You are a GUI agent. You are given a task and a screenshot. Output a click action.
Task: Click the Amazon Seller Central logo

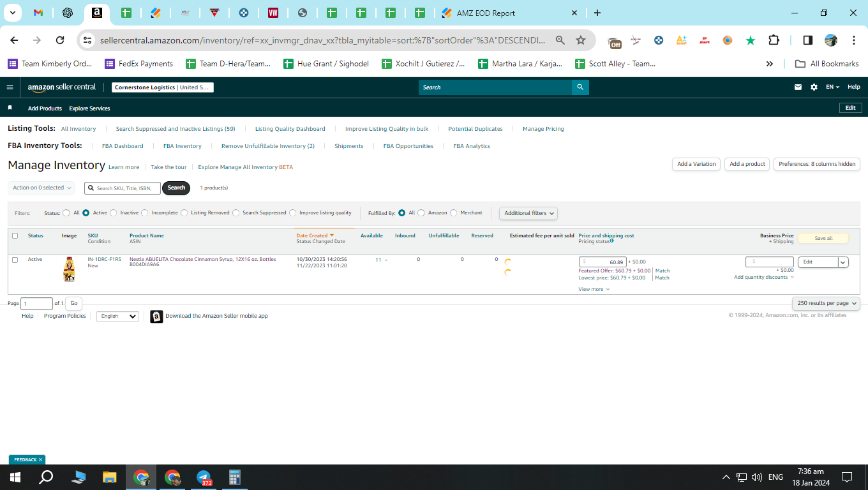point(62,87)
